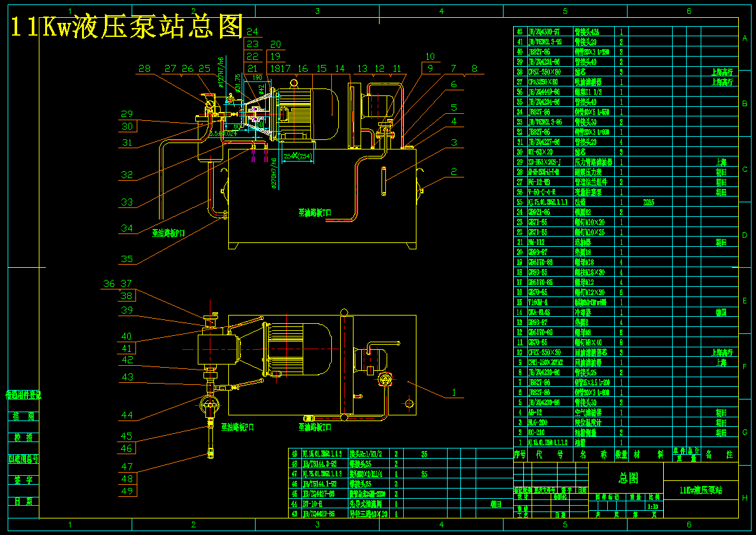Select callout number 33 in the drawing
Image resolution: width=756 pixels, height=535 pixels.
[x=127, y=202]
